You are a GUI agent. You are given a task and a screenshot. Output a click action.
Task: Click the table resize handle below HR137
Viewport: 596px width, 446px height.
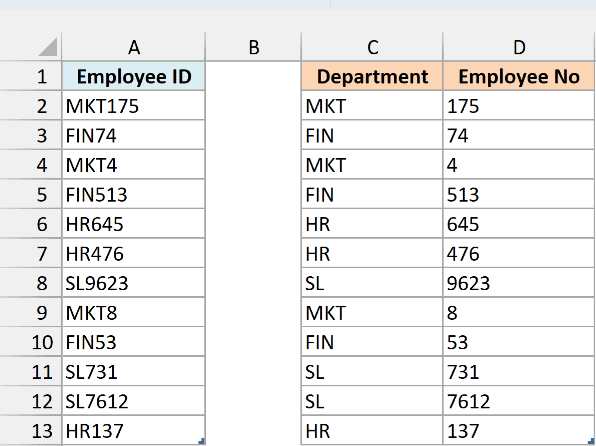coord(201,441)
